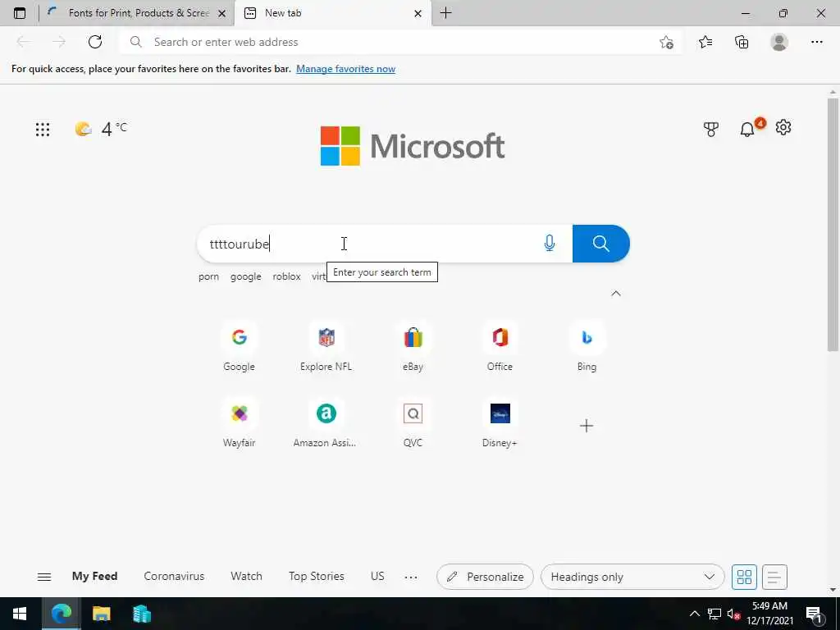Viewport: 840px width, 630px height.
Task: Open the feed hamburger menu icon
Action: (44, 577)
